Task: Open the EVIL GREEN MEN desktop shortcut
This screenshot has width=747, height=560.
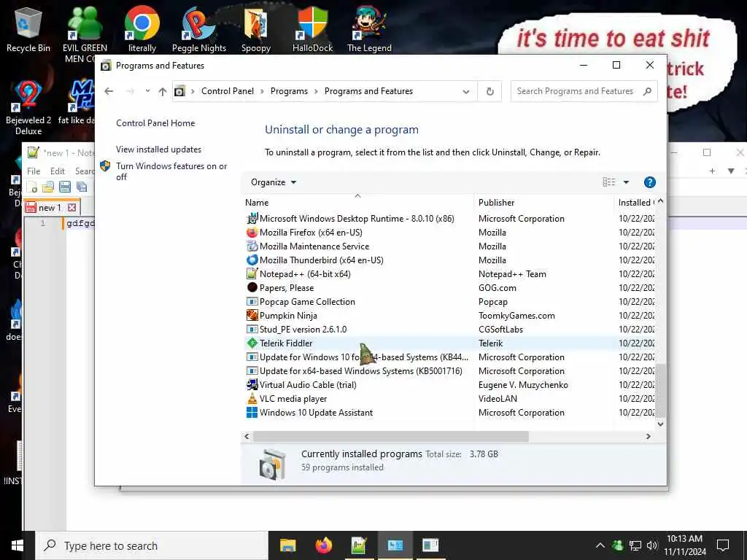Action: click(x=85, y=34)
